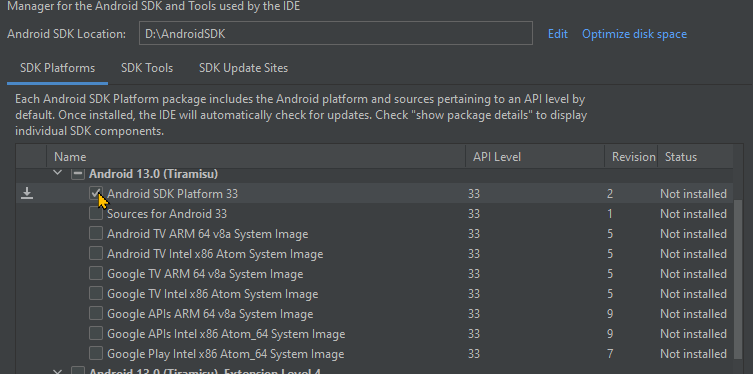This screenshot has width=753, height=374.
Task: Check Google TV Intel x86 Atom System Image
Action: click(x=96, y=294)
